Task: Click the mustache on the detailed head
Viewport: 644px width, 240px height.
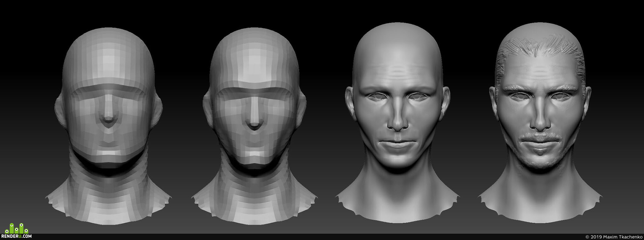Action: 540,137
